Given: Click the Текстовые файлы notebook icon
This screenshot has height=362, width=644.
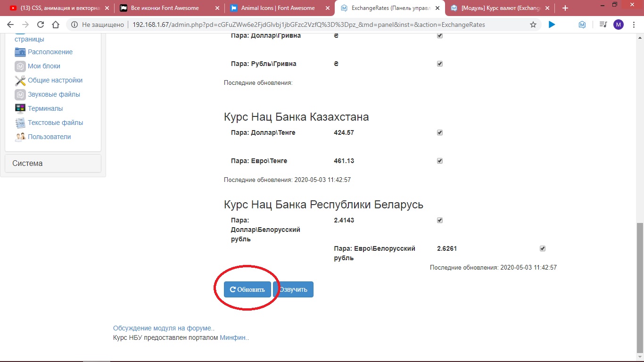Looking at the screenshot, I should click(20, 123).
